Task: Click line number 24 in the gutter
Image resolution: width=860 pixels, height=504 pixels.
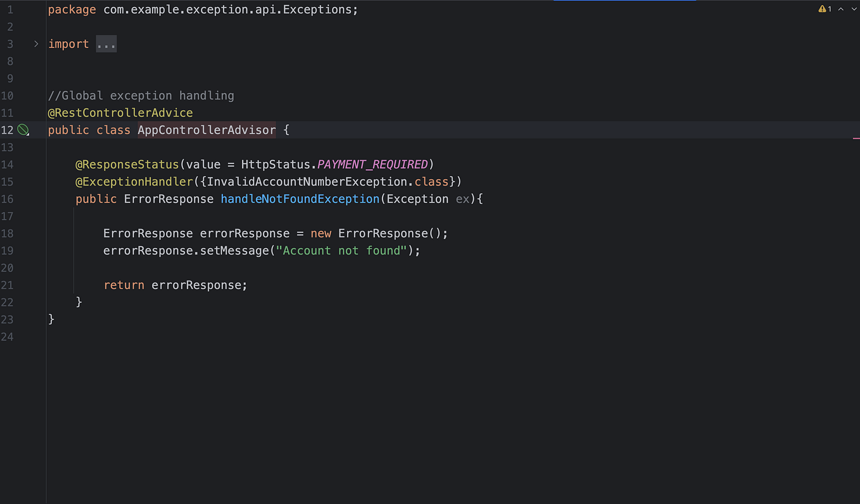Action: [7, 337]
